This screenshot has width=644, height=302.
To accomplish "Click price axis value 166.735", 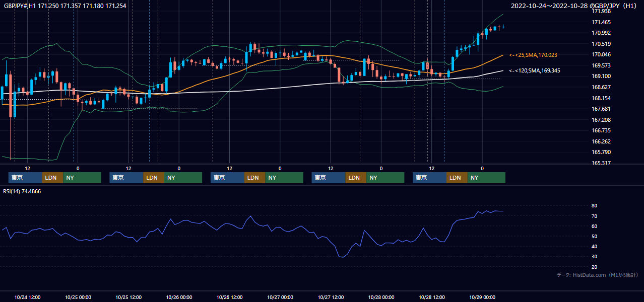I will (601, 131).
